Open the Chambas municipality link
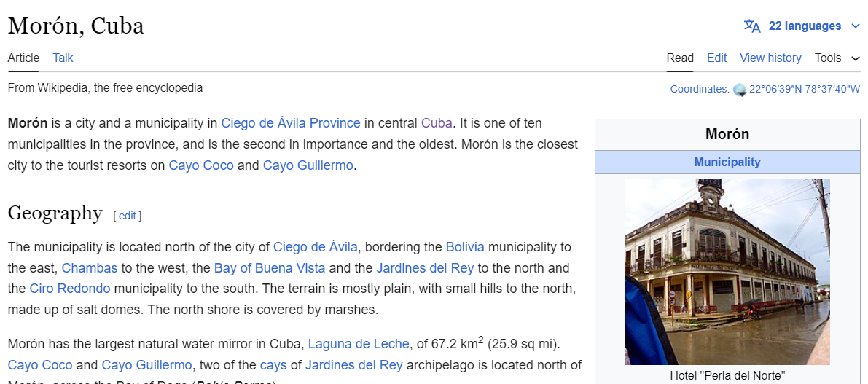 (89, 268)
